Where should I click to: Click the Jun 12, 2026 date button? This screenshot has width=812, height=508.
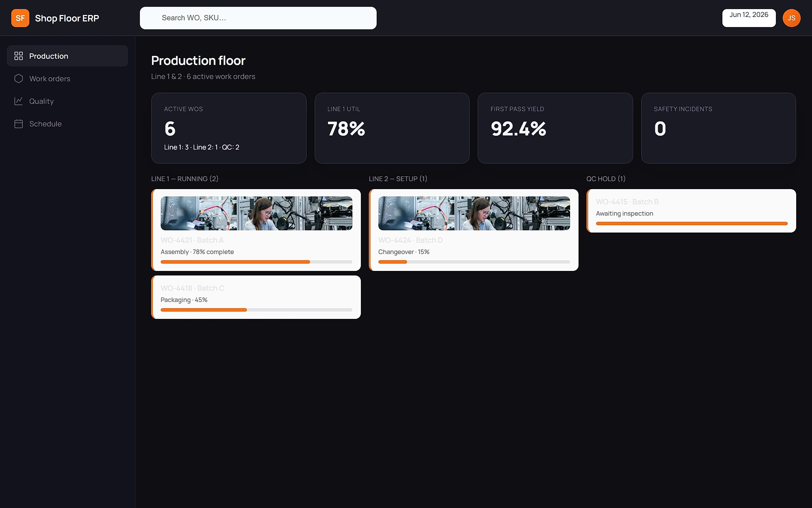(x=749, y=18)
